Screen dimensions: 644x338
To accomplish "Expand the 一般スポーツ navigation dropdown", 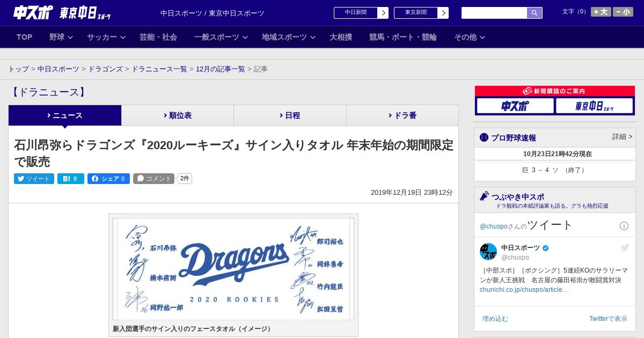I will click(x=221, y=37).
